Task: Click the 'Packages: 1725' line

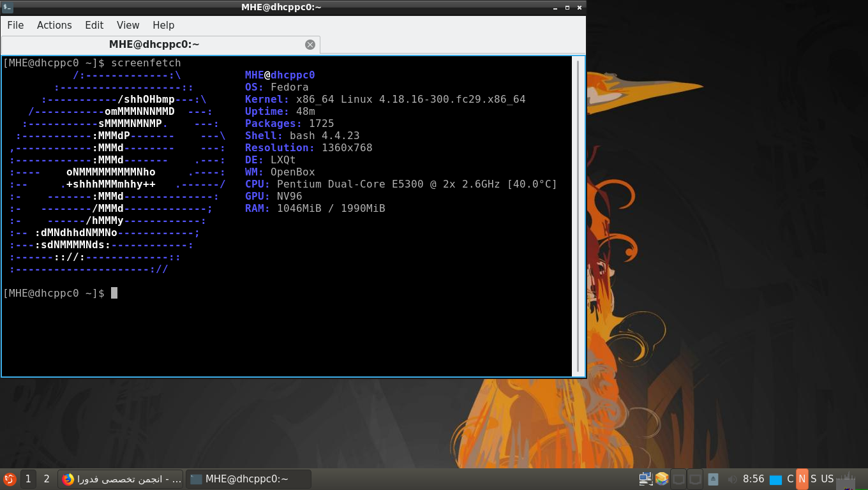Action: tap(290, 123)
